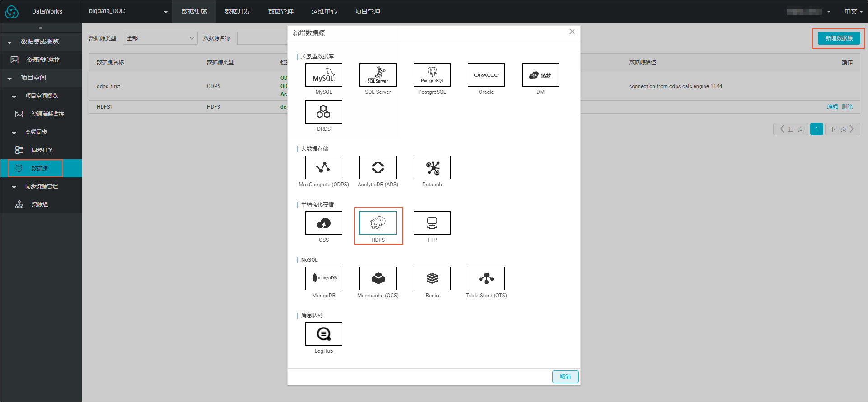Click the 数据源名称 search field

pos(263,38)
